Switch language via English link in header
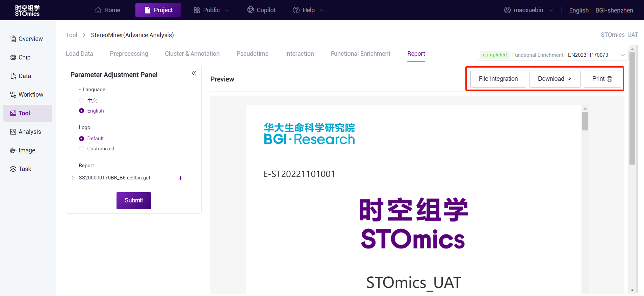Screen dimensions: 644x296 click(x=579, y=10)
